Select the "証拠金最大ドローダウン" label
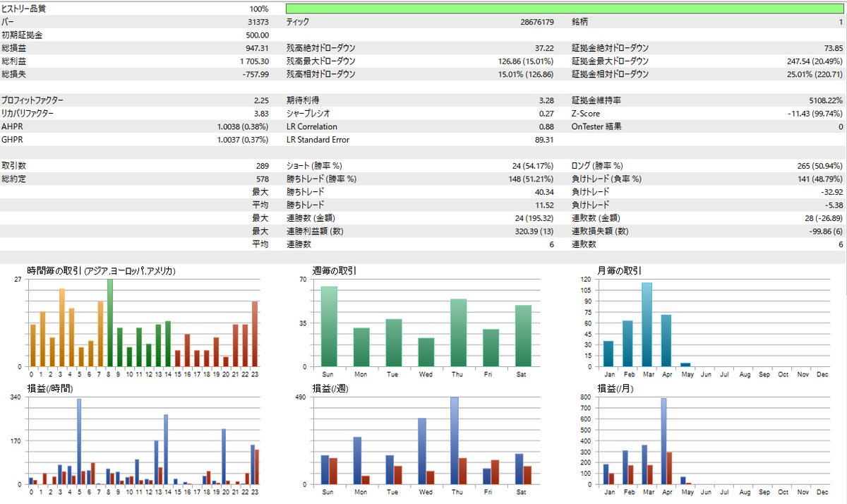This screenshot has width=847, height=504. pos(610,61)
